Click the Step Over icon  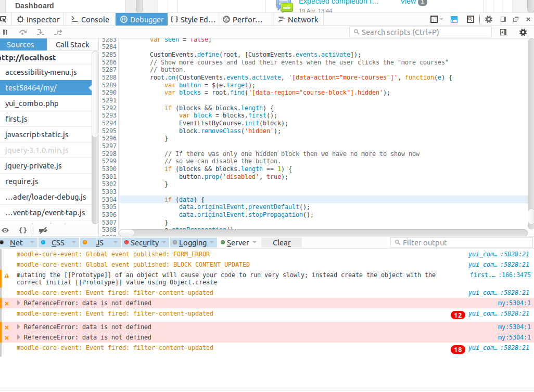23,32
